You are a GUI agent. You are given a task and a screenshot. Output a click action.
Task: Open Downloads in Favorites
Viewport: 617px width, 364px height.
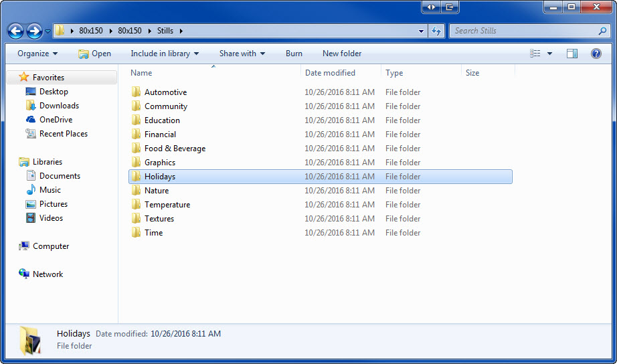point(59,106)
